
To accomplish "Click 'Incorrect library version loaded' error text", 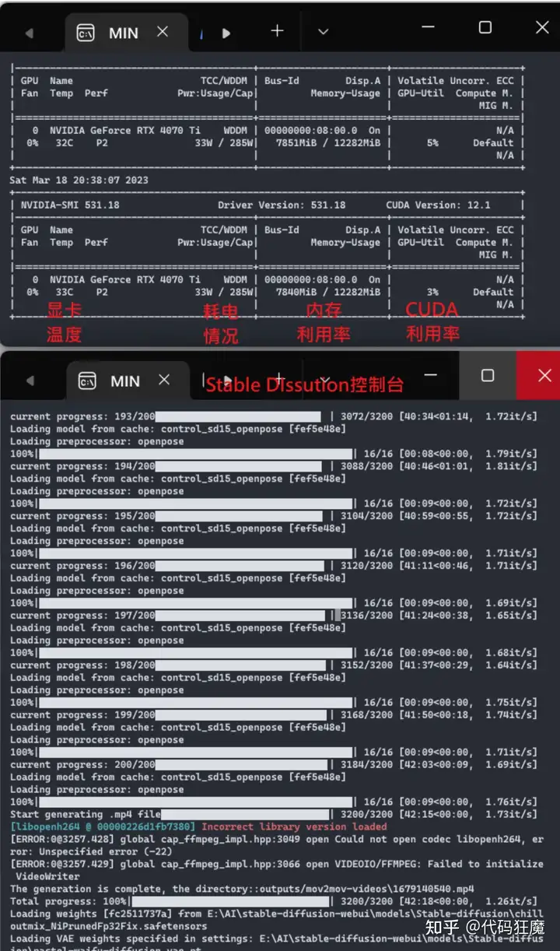I will click(294, 826).
